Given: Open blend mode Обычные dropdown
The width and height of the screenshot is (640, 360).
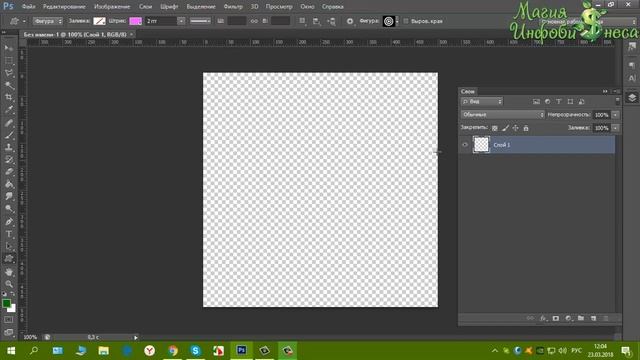Looking at the screenshot, I should [x=502, y=115].
